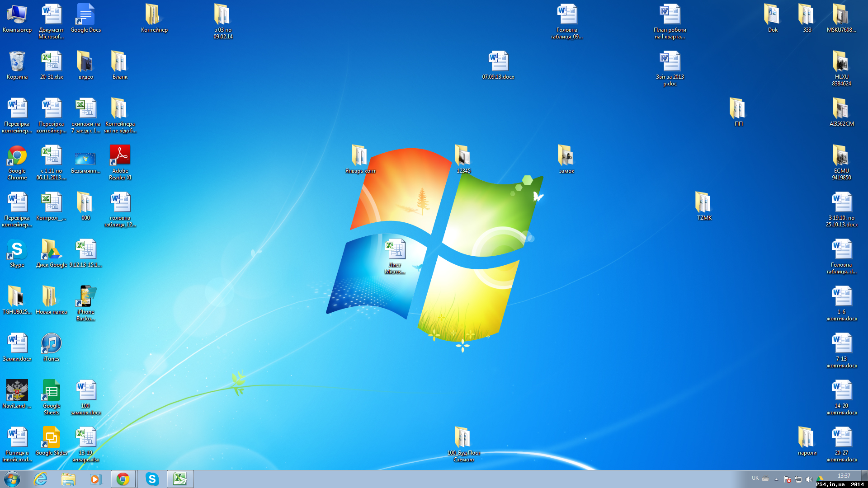868x488 pixels.
Task: Open the UK input language selector
Action: pos(755,478)
